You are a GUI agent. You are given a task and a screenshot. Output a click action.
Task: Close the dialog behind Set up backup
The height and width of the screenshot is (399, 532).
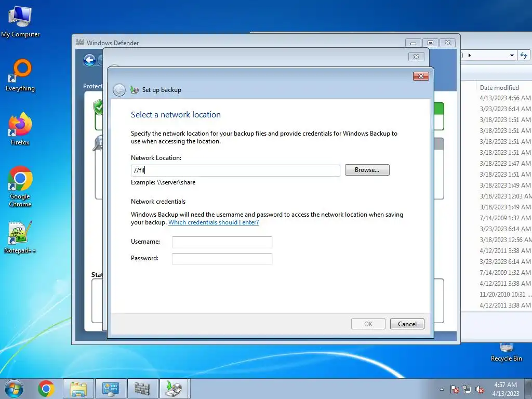point(416,57)
